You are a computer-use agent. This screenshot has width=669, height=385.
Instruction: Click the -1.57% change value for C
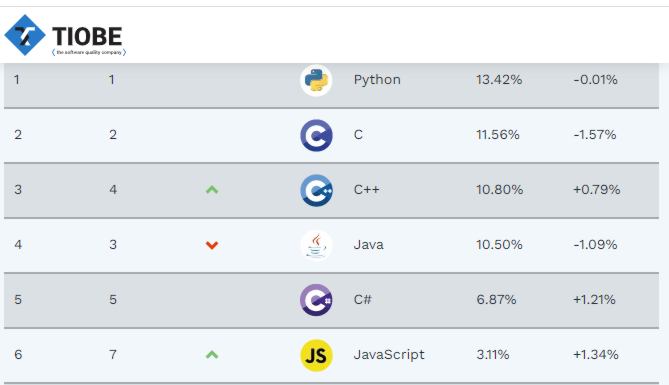(595, 134)
